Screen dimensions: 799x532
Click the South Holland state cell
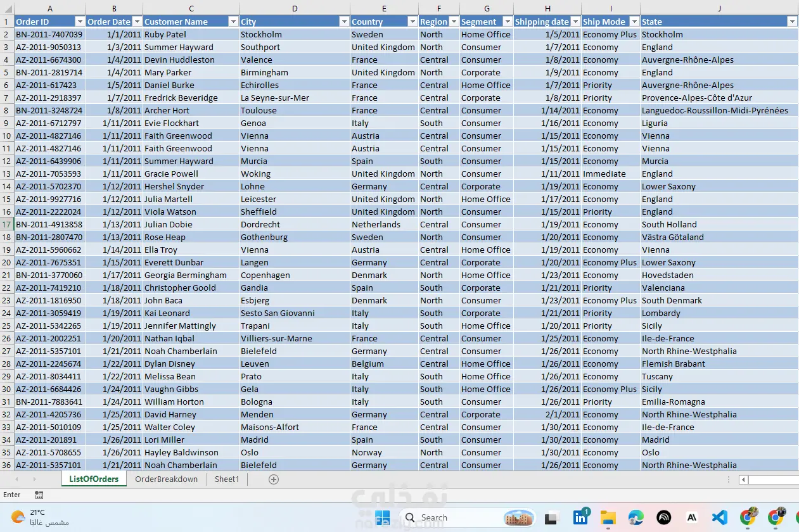(720, 224)
